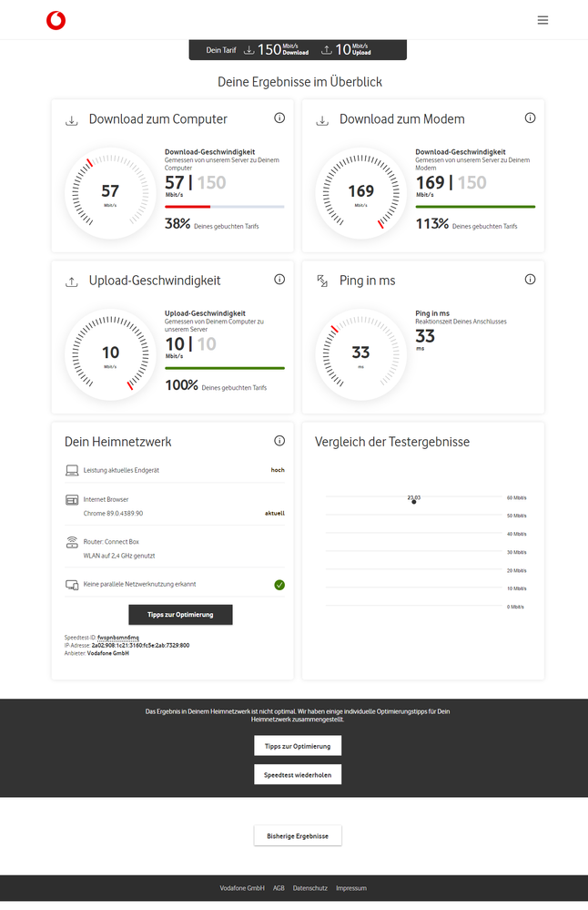The width and height of the screenshot is (588, 910).
Task: Click 'WLAN auf 2,4 GHz genutzt' text
Action: click(119, 556)
